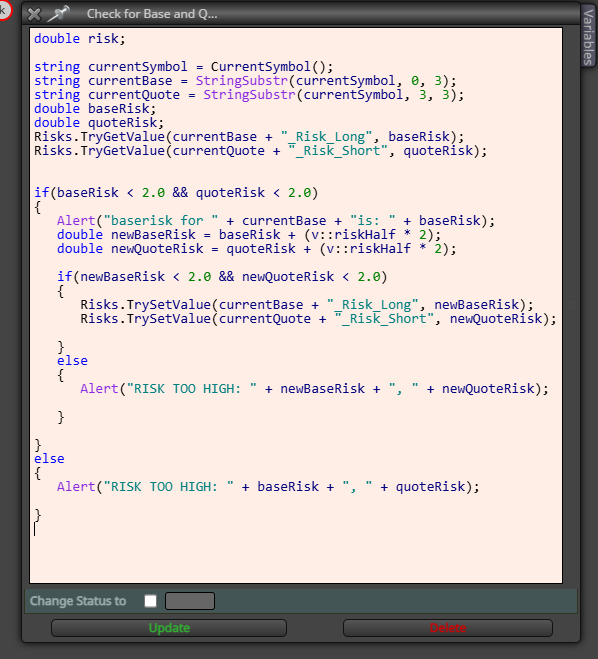Close the Check for Base panel
Viewport: 598px width, 659px height.
[34, 14]
